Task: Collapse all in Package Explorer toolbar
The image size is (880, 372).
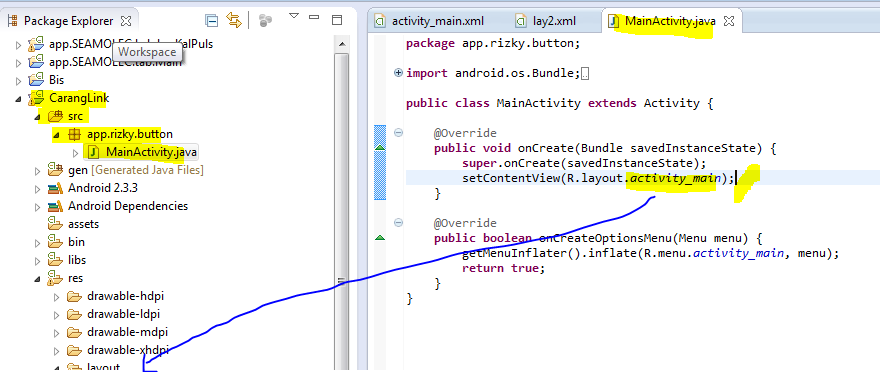Action: (x=212, y=21)
